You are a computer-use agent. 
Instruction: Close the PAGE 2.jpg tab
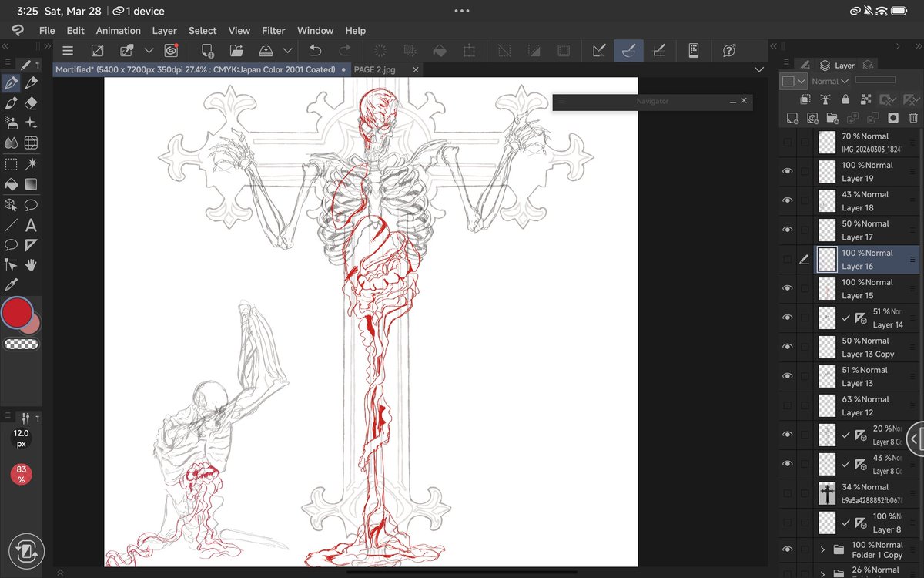click(x=416, y=69)
